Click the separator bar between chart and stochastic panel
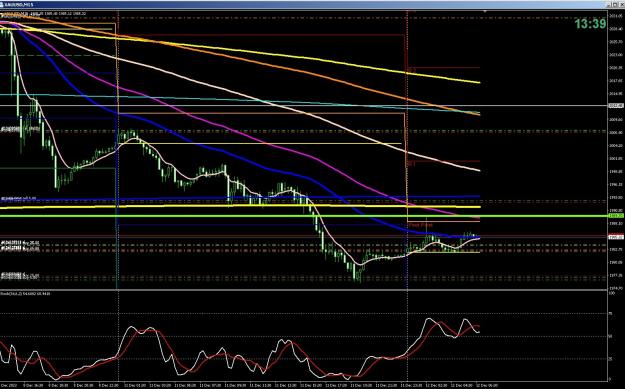 coord(304,290)
